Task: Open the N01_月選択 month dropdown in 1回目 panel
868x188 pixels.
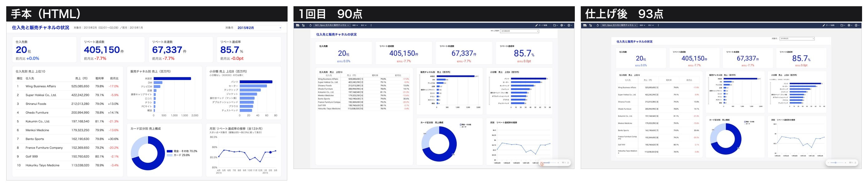Action: coord(519,31)
